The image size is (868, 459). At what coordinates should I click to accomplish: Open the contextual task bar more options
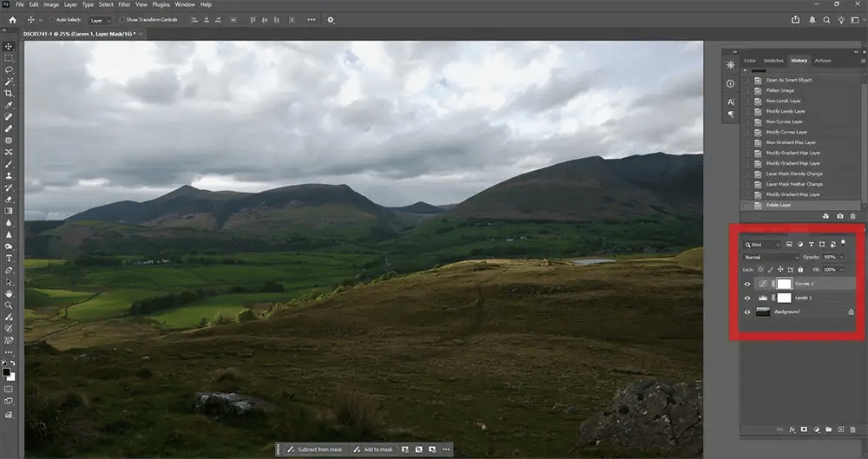pyautogui.click(x=445, y=449)
